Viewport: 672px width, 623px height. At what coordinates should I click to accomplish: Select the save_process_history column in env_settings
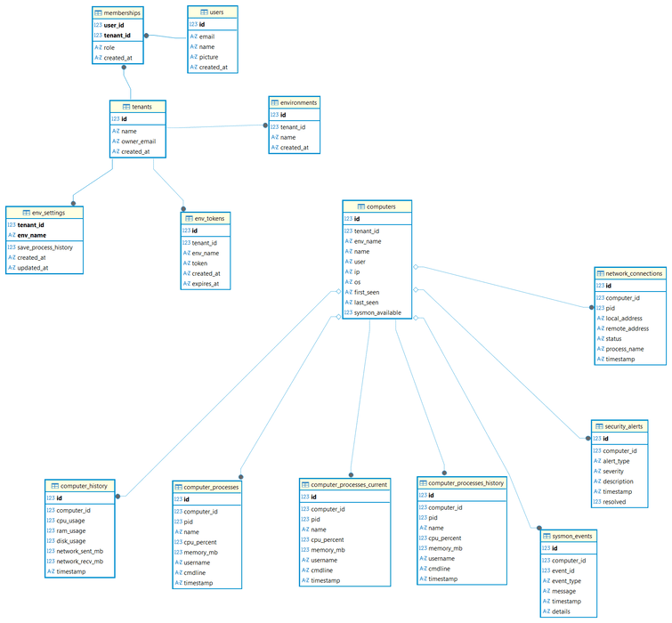(45, 247)
